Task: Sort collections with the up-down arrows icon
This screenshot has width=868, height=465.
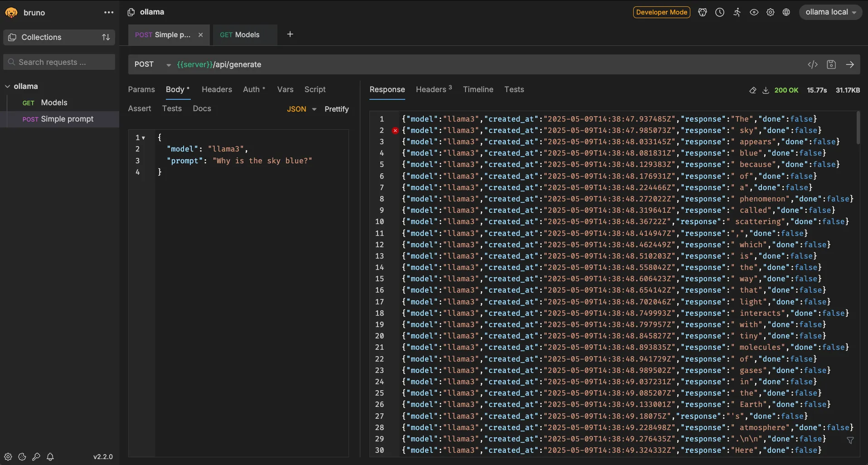Action: point(106,37)
